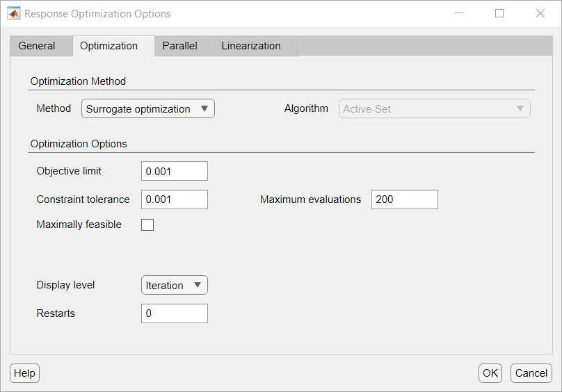Expand the Display level dropdown
The width and height of the screenshot is (562, 392).
click(x=174, y=286)
